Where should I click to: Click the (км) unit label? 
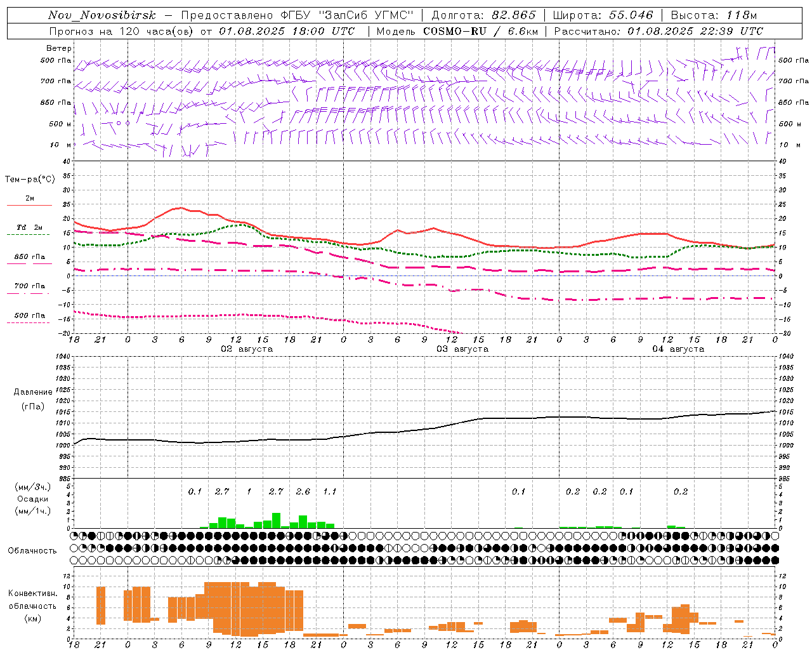[33, 618]
